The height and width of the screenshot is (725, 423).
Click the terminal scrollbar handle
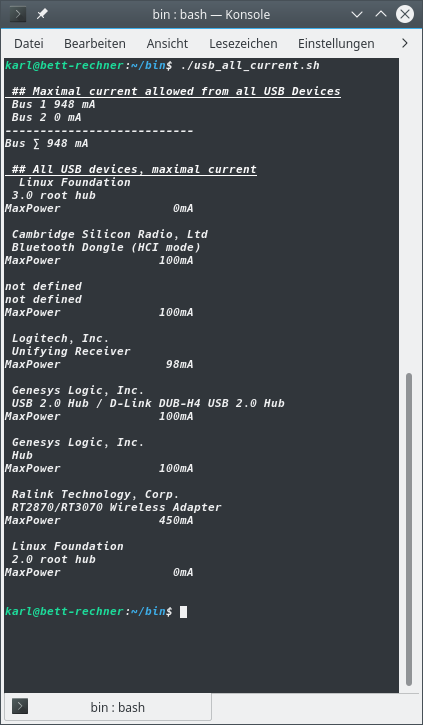409,529
